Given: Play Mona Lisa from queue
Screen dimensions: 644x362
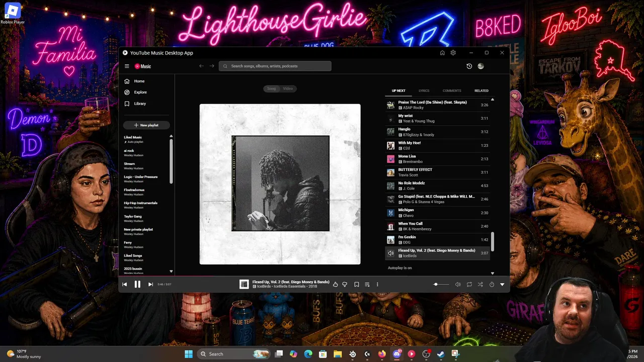Looking at the screenshot, I should 437,159.
